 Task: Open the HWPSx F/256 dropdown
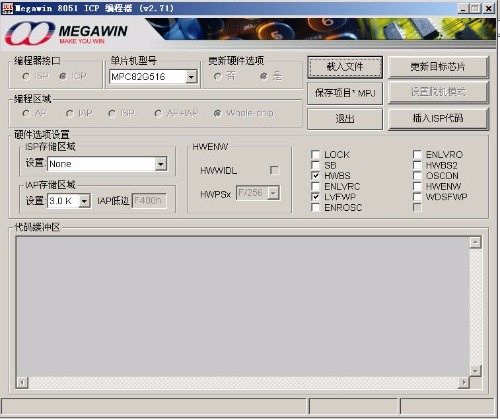(273, 193)
